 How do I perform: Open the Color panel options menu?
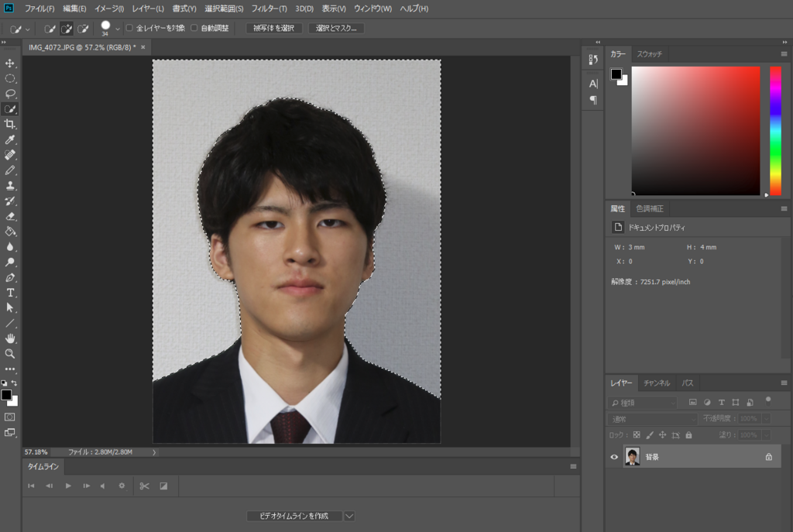click(x=784, y=53)
